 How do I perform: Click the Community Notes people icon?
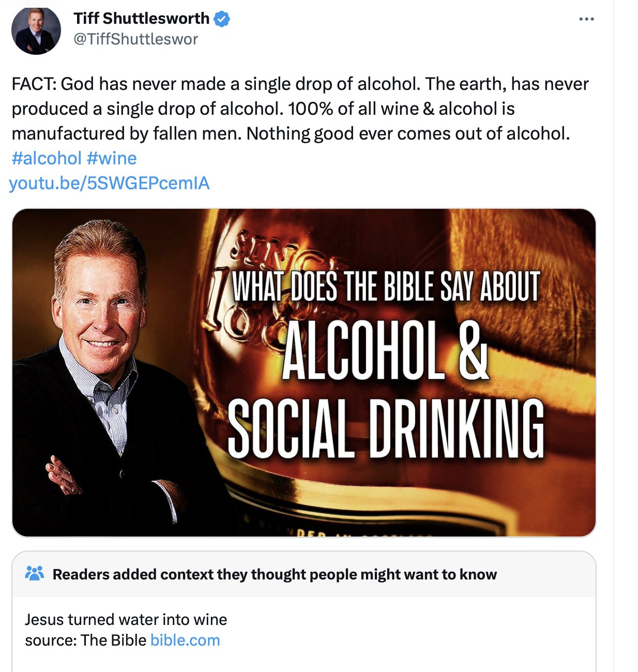(35, 573)
